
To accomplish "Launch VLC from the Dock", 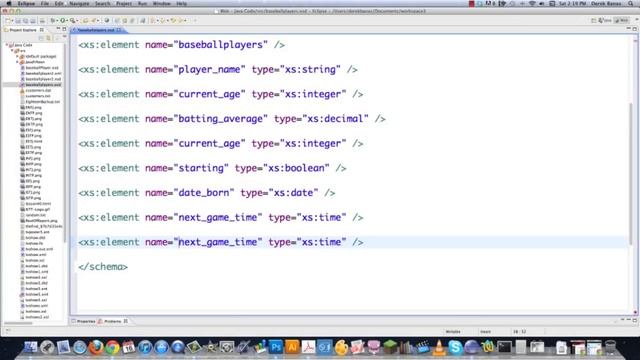I will pos(439,347).
